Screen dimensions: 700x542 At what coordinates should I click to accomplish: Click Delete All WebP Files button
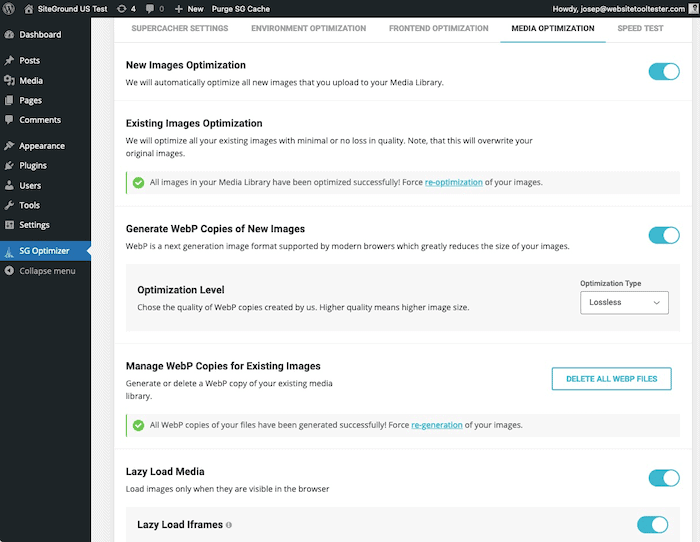611,379
